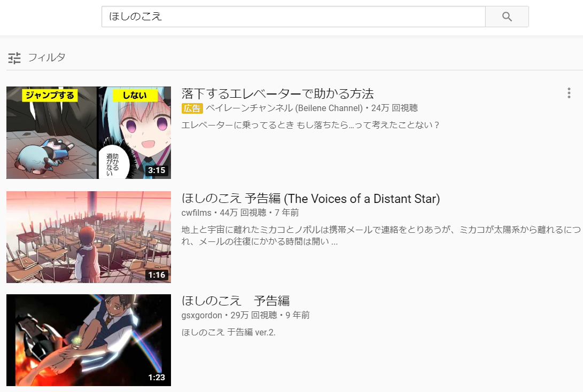583x392 pixels.
Task: Play the elevator anime ad thumbnail
Action: pyautogui.click(x=89, y=132)
